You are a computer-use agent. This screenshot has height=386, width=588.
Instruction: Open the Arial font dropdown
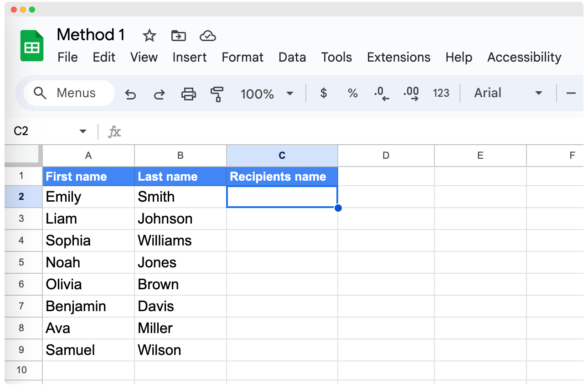[x=508, y=93]
